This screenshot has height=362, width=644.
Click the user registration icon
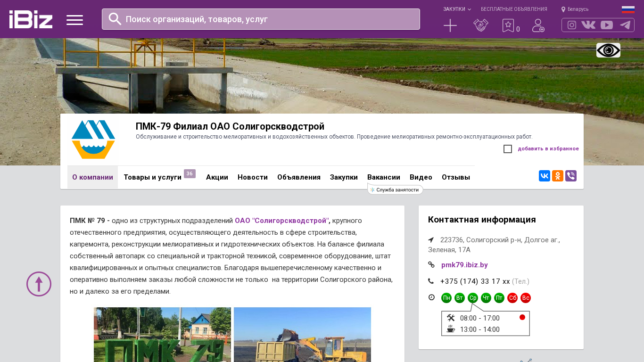click(x=538, y=25)
